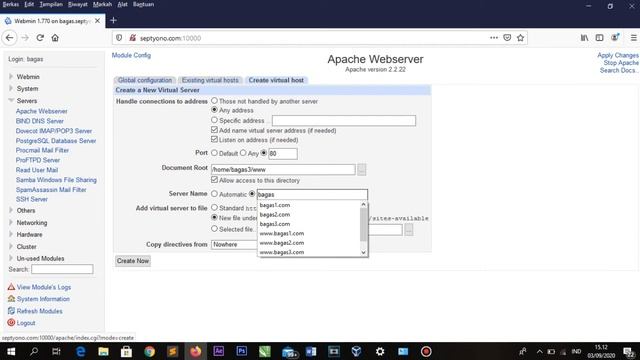Open the Riwayat menu
This screenshot has height=360, width=640.
[x=78, y=4]
